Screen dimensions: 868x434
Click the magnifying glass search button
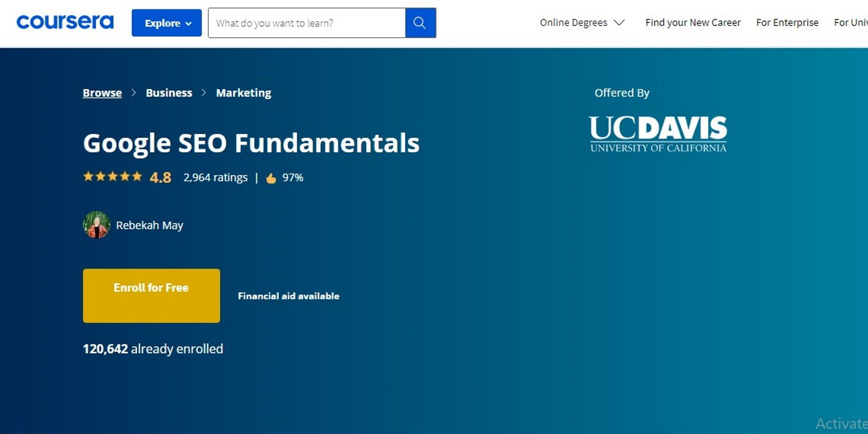pyautogui.click(x=420, y=23)
